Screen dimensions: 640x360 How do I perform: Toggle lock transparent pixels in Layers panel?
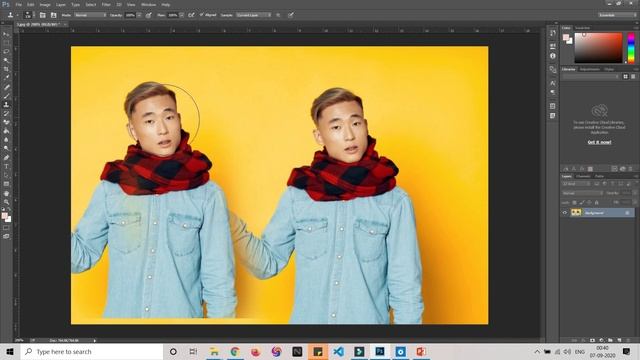coord(575,202)
